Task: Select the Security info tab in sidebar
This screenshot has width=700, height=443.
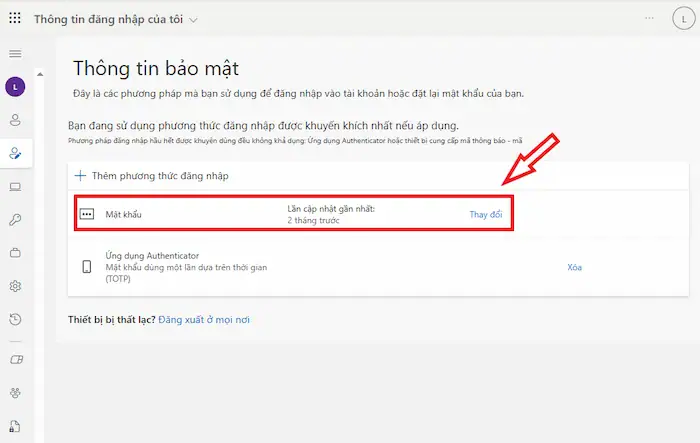Action: click(x=15, y=153)
